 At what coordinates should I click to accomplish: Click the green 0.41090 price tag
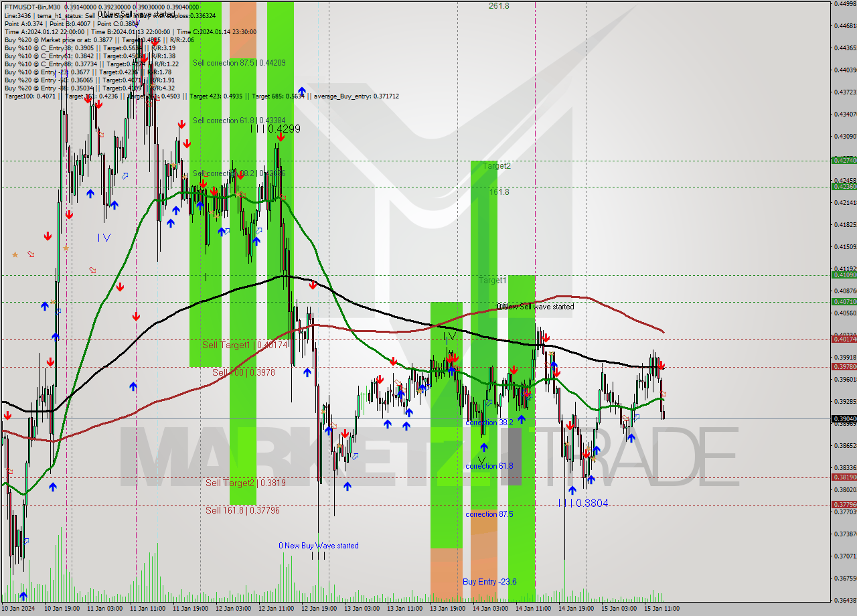click(x=843, y=275)
